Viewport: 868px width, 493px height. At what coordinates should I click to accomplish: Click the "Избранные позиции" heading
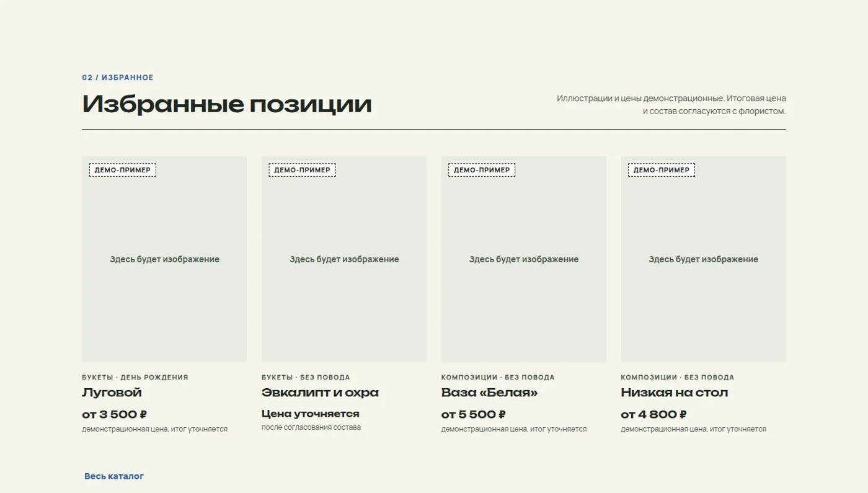click(227, 104)
